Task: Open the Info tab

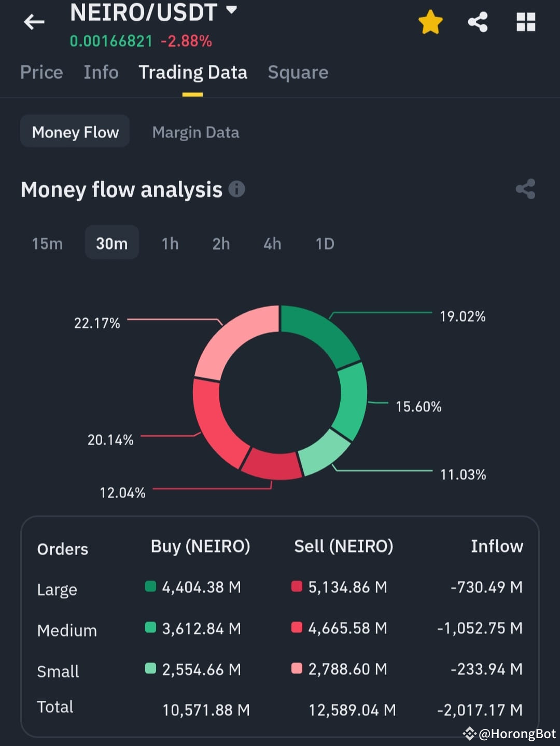Action: click(x=101, y=72)
